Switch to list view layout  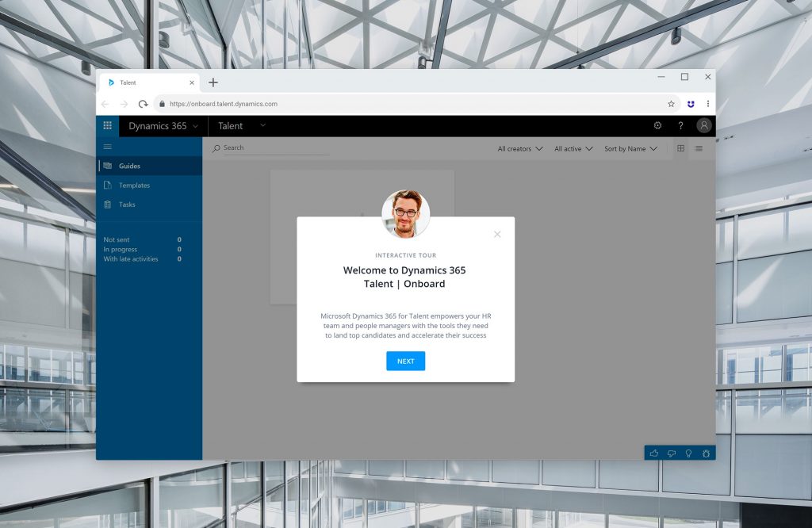click(699, 148)
